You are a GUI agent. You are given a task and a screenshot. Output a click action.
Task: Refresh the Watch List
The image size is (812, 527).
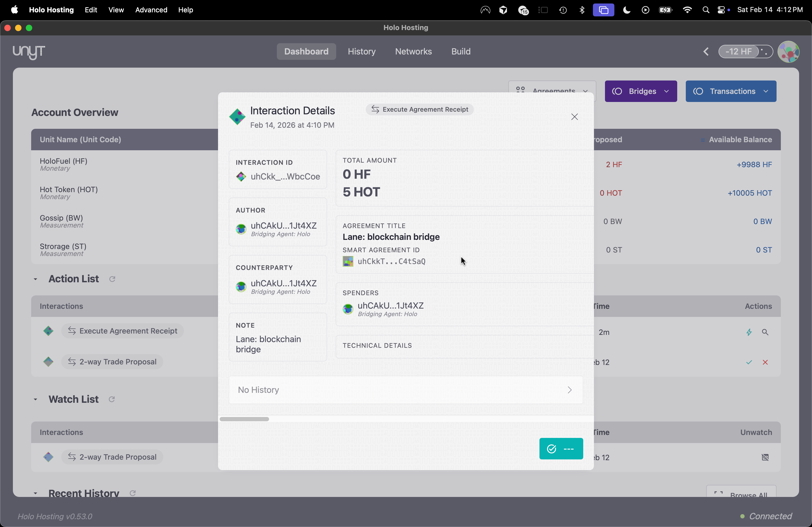(x=112, y=399)
